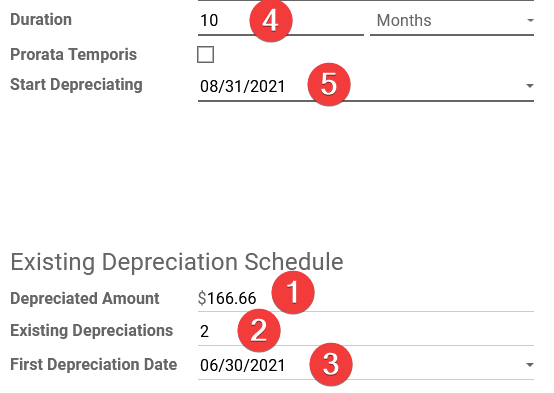Screen dimensions: 554x393
Task: Expand the Start Depreciating date picker arrow
Action: coord(530,86)
